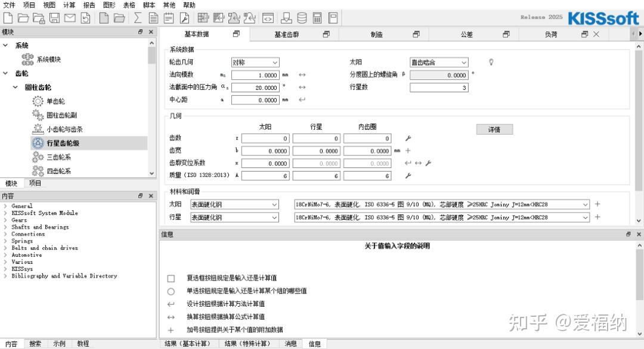Click the 太阳 齿数 input field
The image size is (644, 349).
pos(265,139)
